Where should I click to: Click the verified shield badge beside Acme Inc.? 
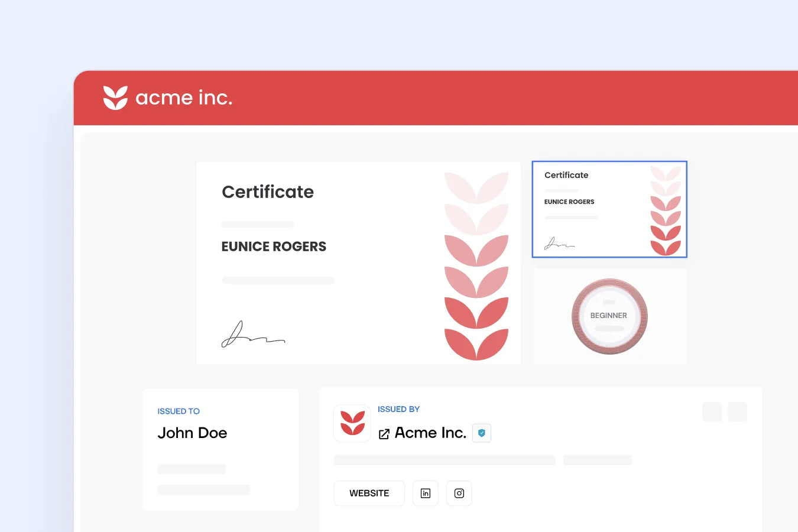(x=482, y=433)
